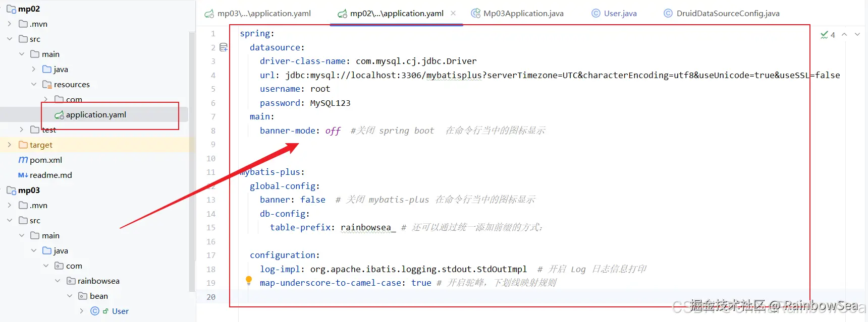Click the class icon on DruidDataSourceConfig tab
Image resolution: width=868 pixels, height=322 pixels.
[x=668, y=14]
